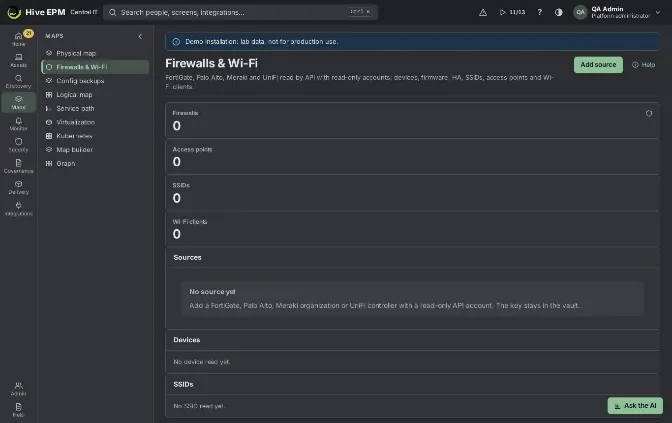672x423 pixels.
Task: Click the Wi-Fi clients count card
Action: pos(412,229)
